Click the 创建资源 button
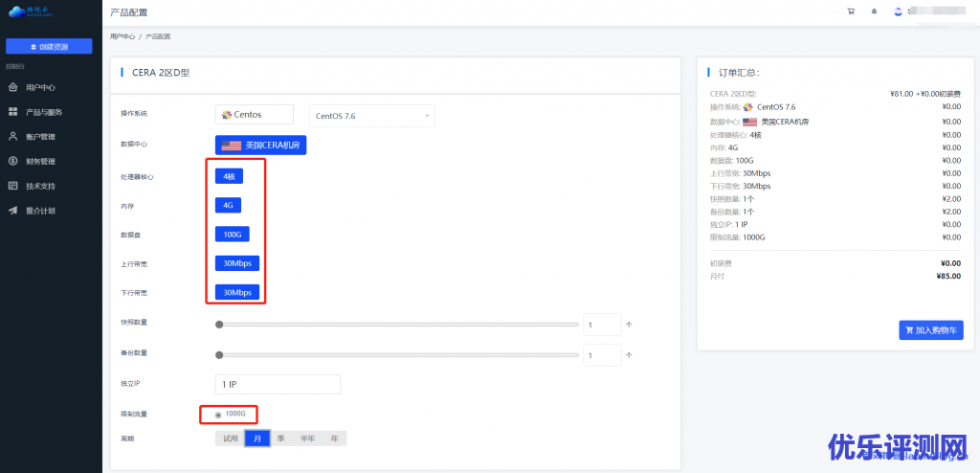This screenshot has width=980, height=473. click(x=49, y=46)
